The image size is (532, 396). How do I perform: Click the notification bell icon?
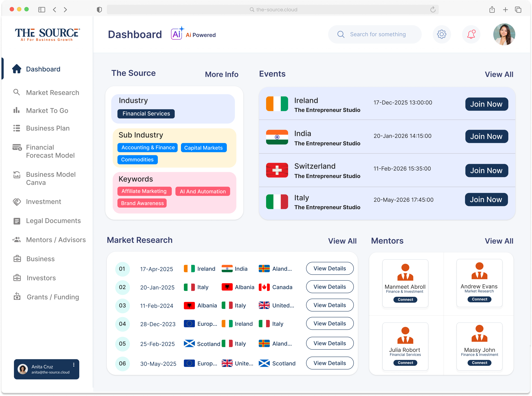471,34
